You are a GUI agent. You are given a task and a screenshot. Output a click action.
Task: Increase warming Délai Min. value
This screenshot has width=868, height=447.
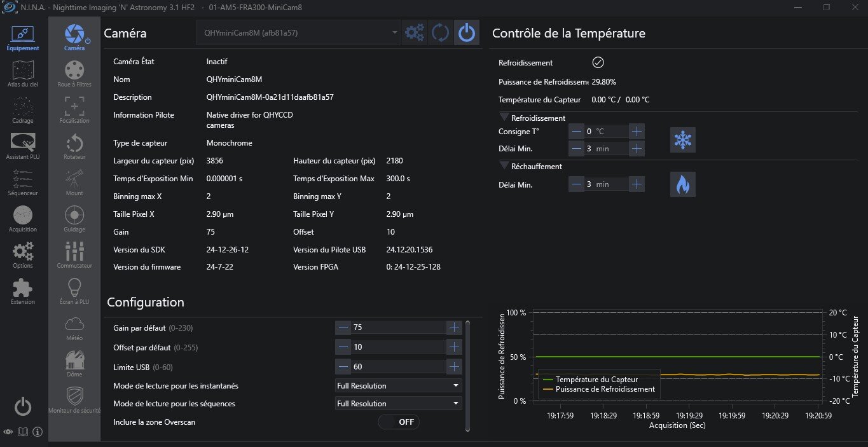(637, 184)
